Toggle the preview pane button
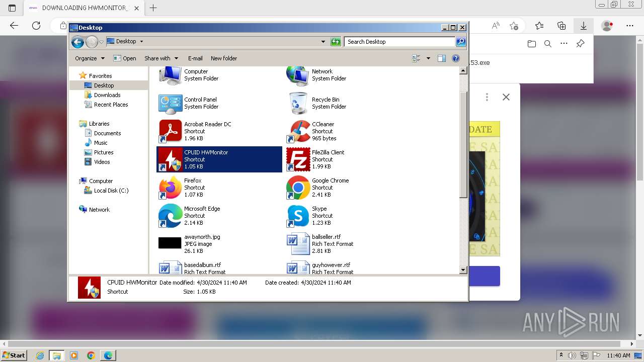Image resolution: width=644 pixels, height=362 pixels. point(441,58)
